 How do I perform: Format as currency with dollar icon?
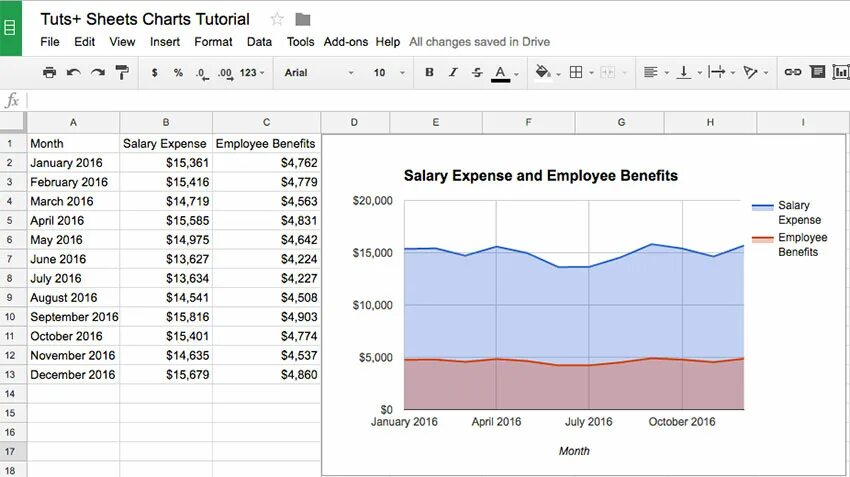154,72
